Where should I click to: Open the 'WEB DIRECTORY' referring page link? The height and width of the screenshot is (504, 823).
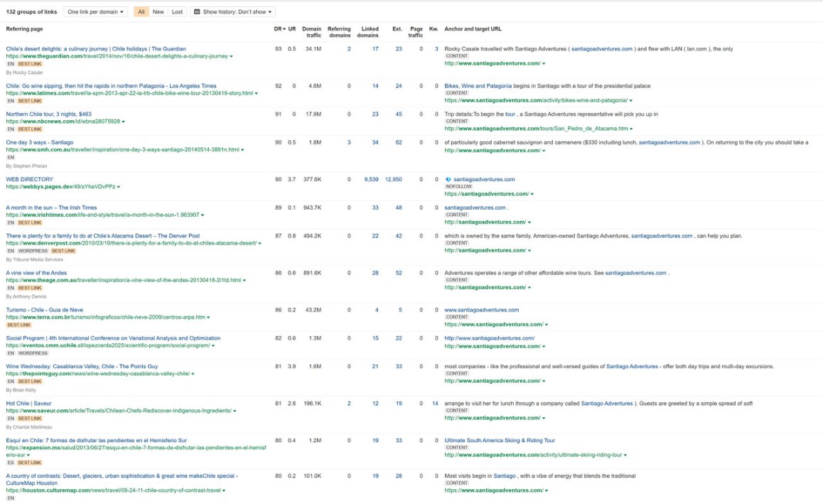pyautogui.click(x=29, y=179)
